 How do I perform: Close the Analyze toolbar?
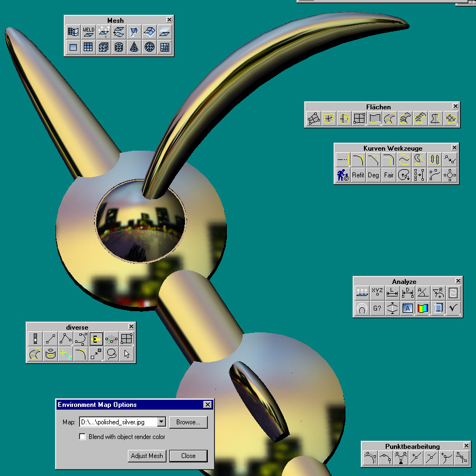(459, 281)
